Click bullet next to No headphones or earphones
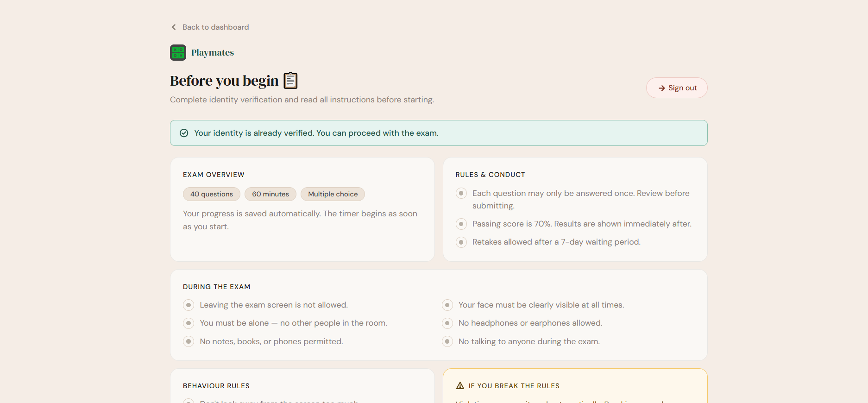Screen dimensions: 868x403 point(447,323)
